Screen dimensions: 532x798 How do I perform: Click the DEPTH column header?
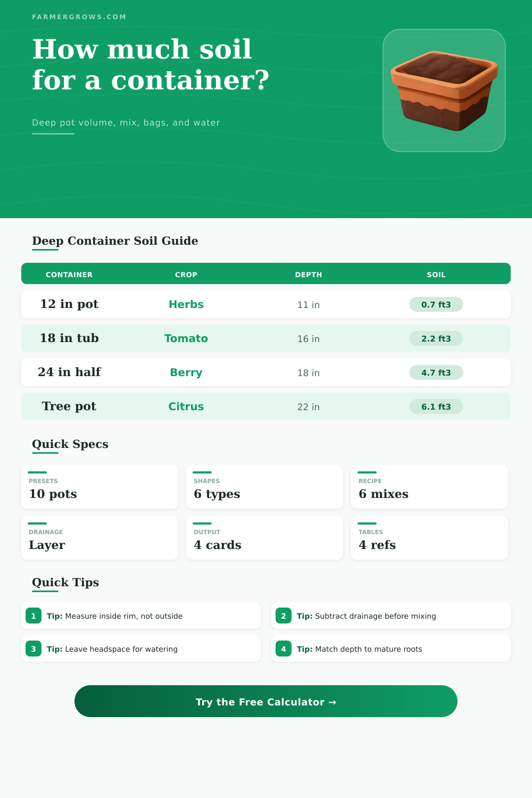coord(309,275)
